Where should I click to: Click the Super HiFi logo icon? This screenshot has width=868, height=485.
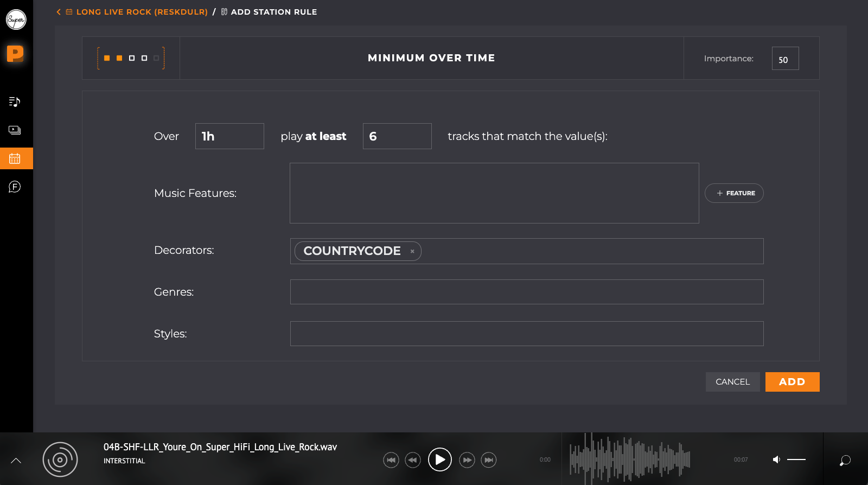coord(16,20)
